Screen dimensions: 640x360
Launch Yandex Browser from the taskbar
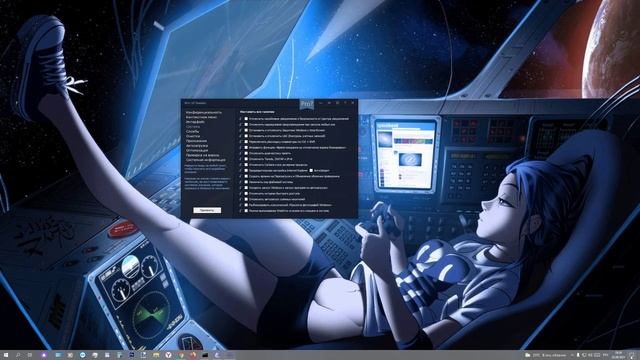pyautogui.click(x=168, y=355)
